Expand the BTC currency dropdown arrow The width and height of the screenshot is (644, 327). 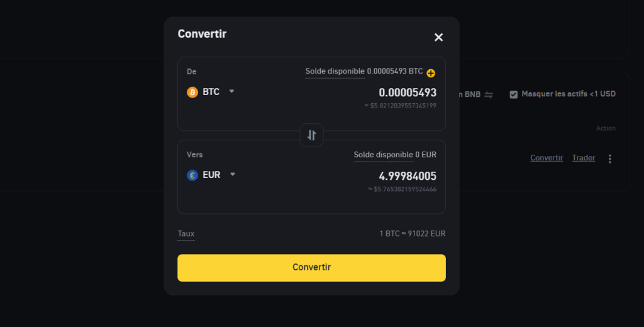231,91
